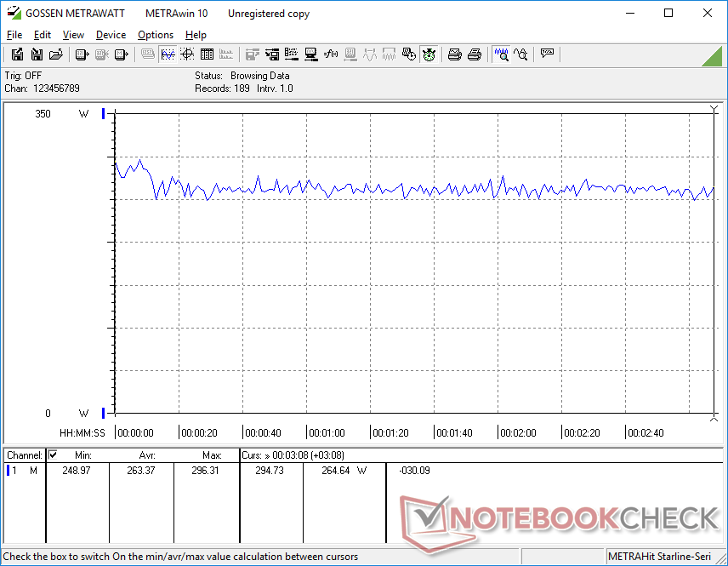Click the device memory 'M' read icon
Screen dimensions: 728x566
click(121, 54)
